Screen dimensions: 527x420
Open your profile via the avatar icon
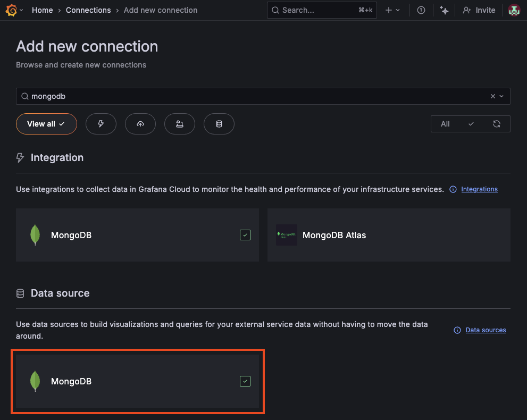pyautogui.click(x=513, y=10)
